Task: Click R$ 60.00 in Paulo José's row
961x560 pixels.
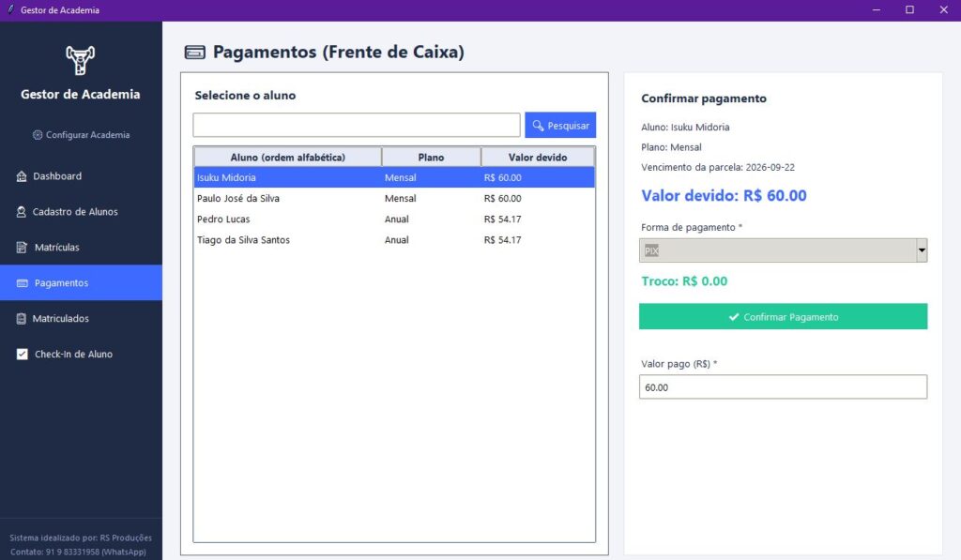Action: pos(503,199)
